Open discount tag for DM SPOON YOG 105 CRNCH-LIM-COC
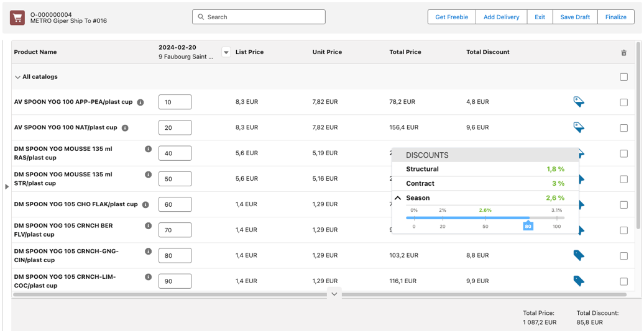The image size is (644, 331). point(578,281)
